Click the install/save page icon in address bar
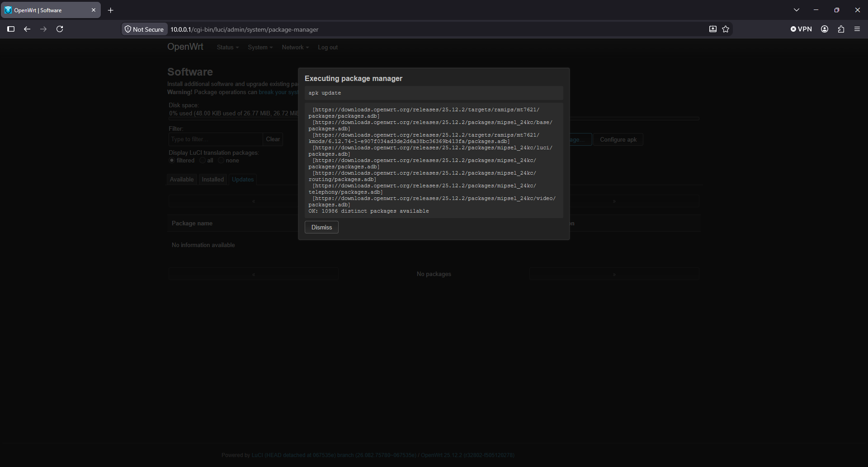Screen dimensions: 868x467 click(712, 29)
